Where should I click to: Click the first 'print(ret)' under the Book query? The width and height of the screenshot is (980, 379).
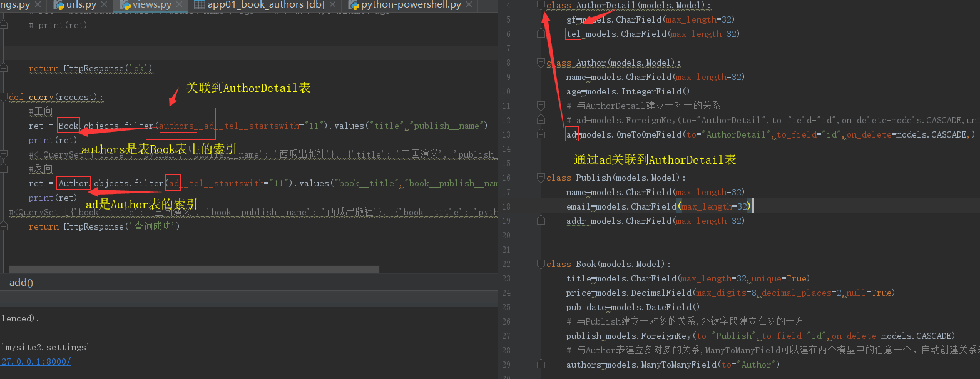tap(53, 140)
